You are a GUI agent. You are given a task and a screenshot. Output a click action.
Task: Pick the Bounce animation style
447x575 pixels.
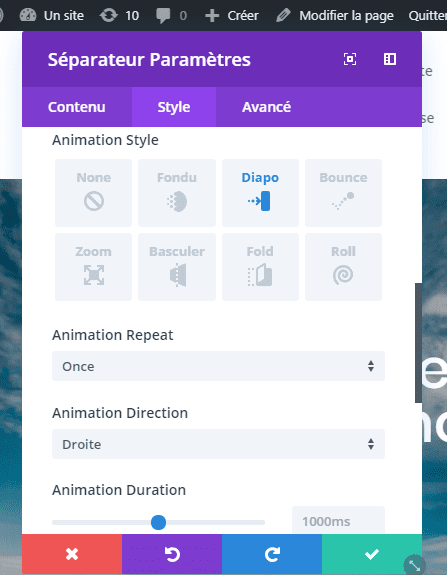pos(343,193)
